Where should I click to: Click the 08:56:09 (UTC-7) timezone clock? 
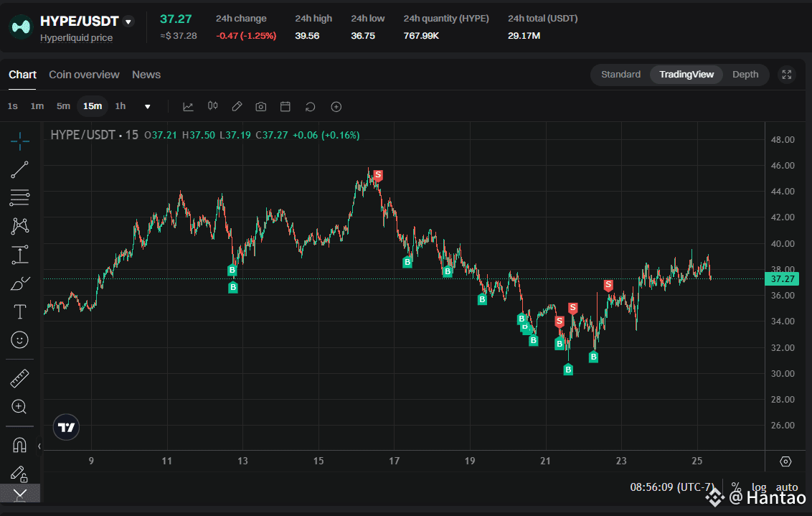(x=671, y=487)
